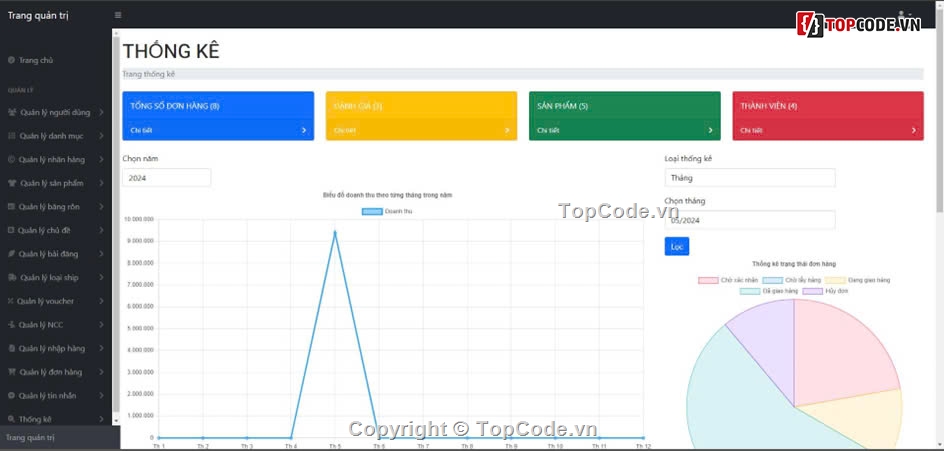Click the users icon beside Quản lý người dùng
This screenshot has width=944, height=451.
(x=12, y=113)
